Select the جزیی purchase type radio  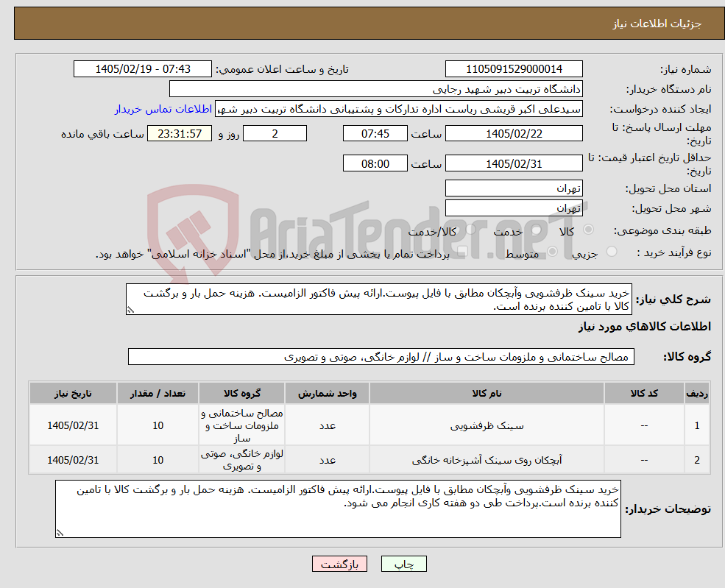point(611,252)
